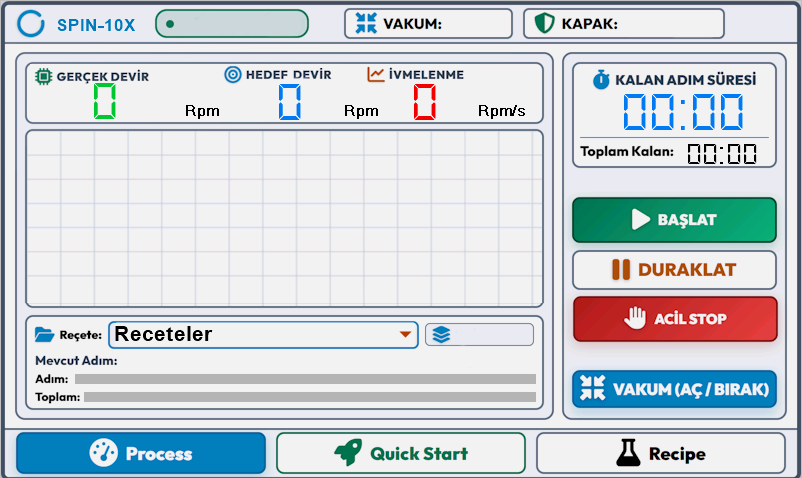Image resolution: width=802 pixels, height=478 pixels.
Task: Click the stopwatch icon beside KALAN ADIM SÜRESİ
Action: tap(601, 80)
